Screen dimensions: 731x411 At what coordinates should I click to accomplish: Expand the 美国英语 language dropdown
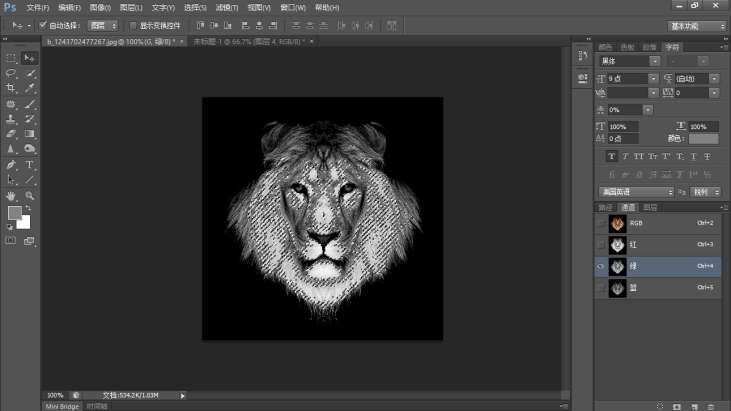tap(636, 191)
